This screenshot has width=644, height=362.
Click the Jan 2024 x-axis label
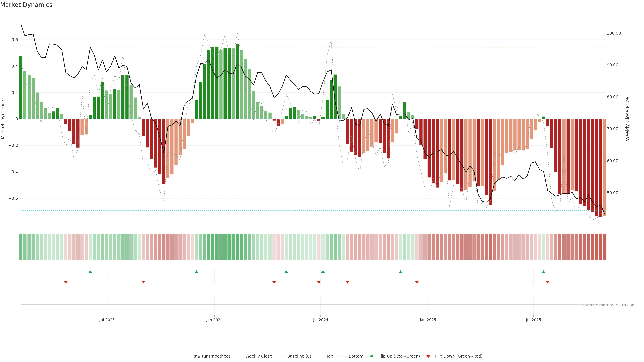[214, 320]
